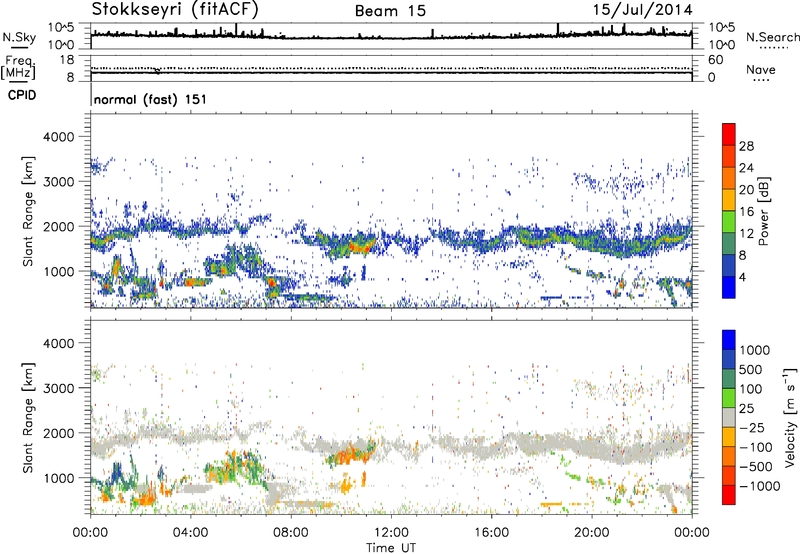
Task: Click the '2000' tick in the Velocity panel
Action: coord(61,433)
